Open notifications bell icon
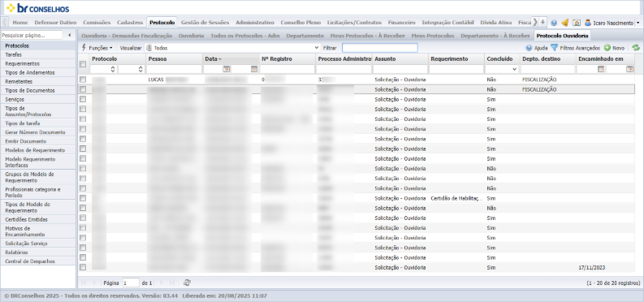 pyautogui.click(x=564, y=23)
